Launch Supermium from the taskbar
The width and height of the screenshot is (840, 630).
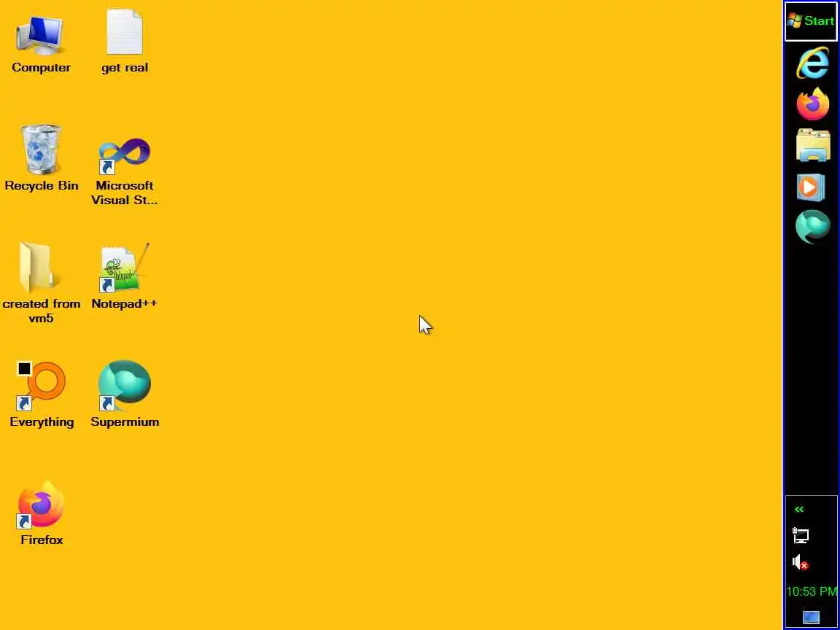[812, 227]
